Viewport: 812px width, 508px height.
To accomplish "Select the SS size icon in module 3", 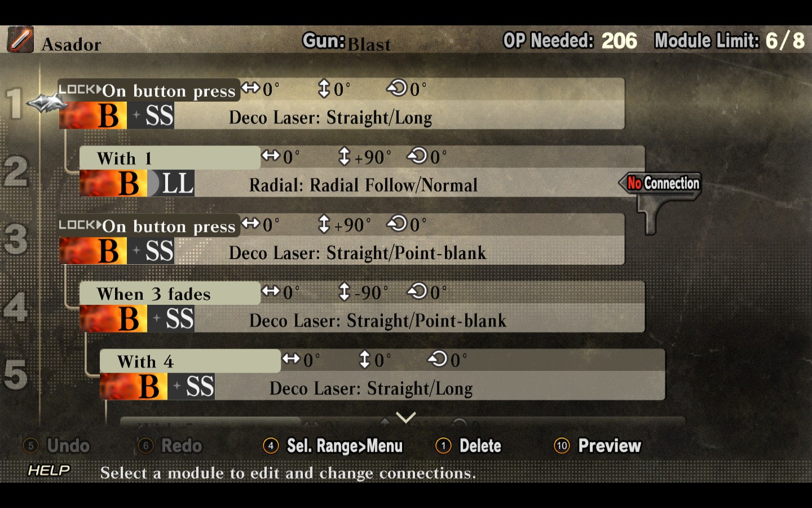I will 151,251.
